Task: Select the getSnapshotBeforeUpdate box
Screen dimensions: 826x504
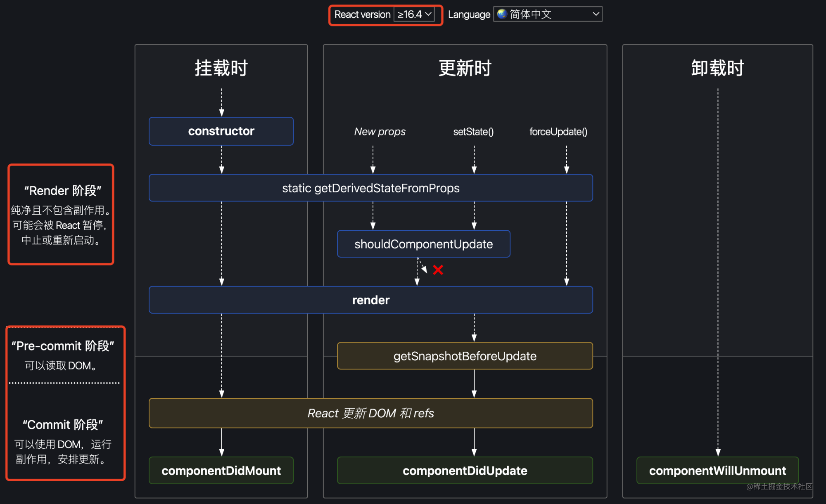Action: (465, 355)
